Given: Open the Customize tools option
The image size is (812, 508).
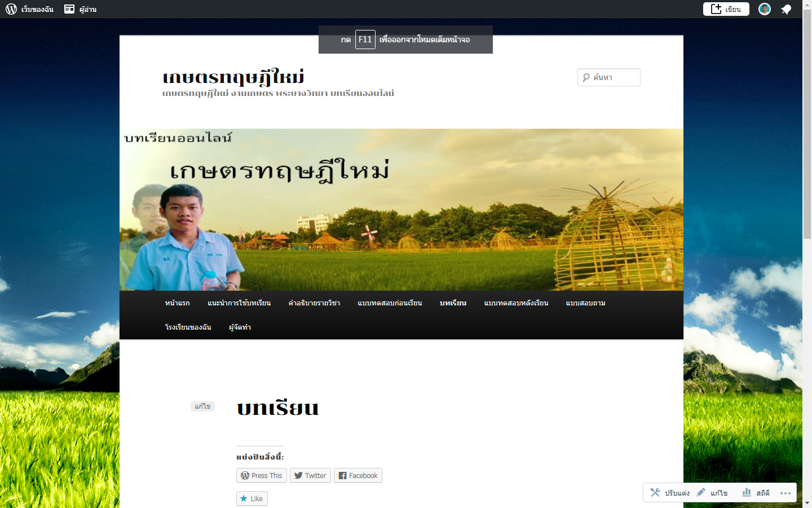Looking at the screenshot, I should point(670,493).
